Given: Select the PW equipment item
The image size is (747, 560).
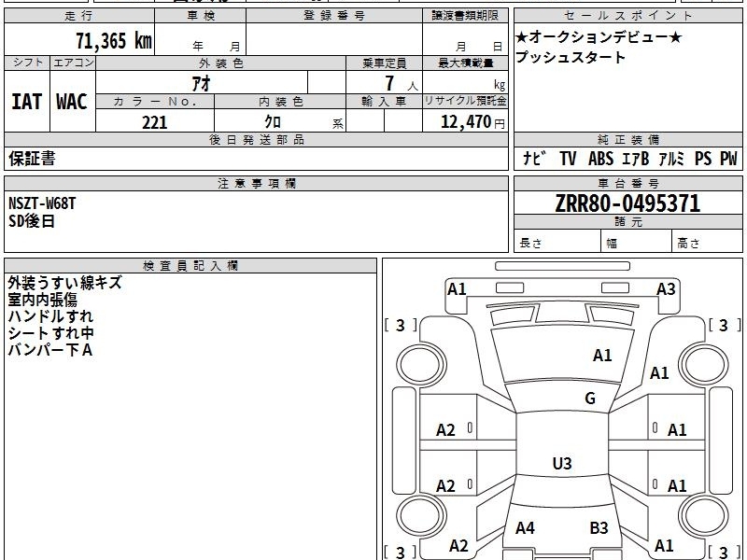Looking at the screenshot, I should (728, 159).
